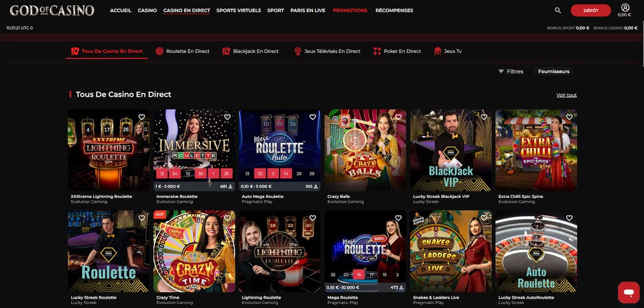This screenshot has height=308, width=644.
Task: Open the user account profile icon
Action: click(625, 8)
